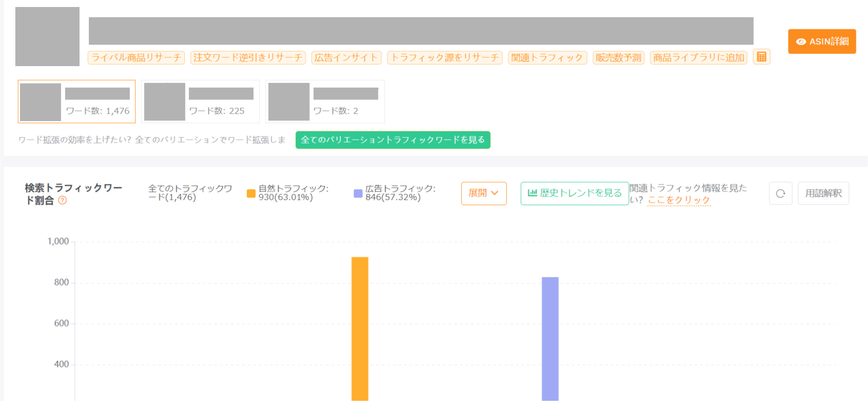Screen dimensions: 868x401
Task: Click 商品ライブラリに追加 tag
Action: pos(698,58)
